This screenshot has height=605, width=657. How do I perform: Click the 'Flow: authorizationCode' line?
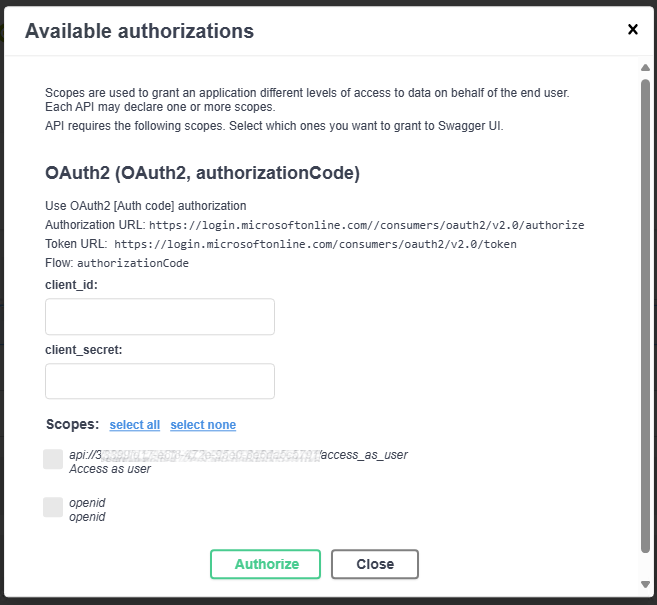click(117, 263)
